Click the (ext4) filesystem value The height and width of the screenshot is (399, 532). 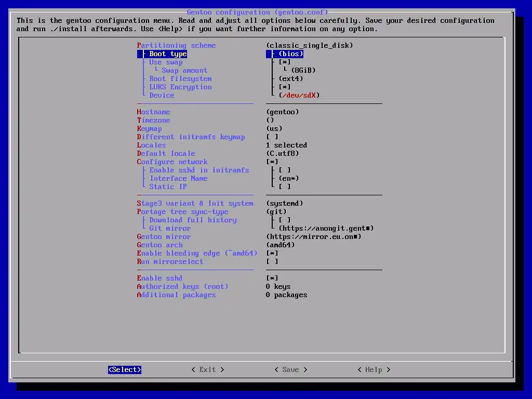291,79
